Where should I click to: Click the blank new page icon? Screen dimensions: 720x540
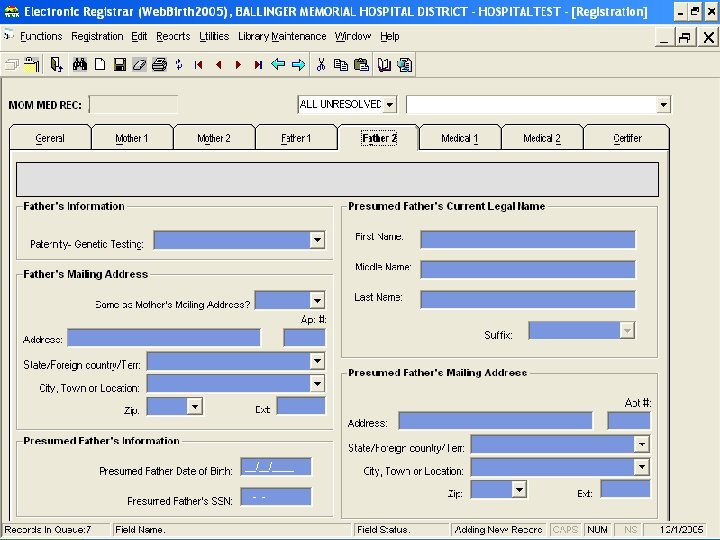[x=100, y=65]
